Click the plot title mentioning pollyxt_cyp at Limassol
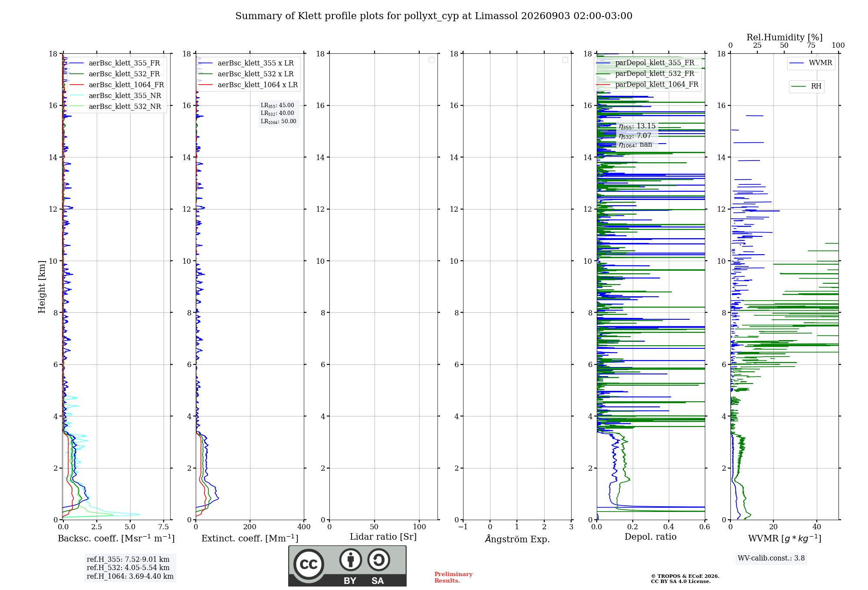This screenshot has width=868, height=590. (x=434, y=16)
